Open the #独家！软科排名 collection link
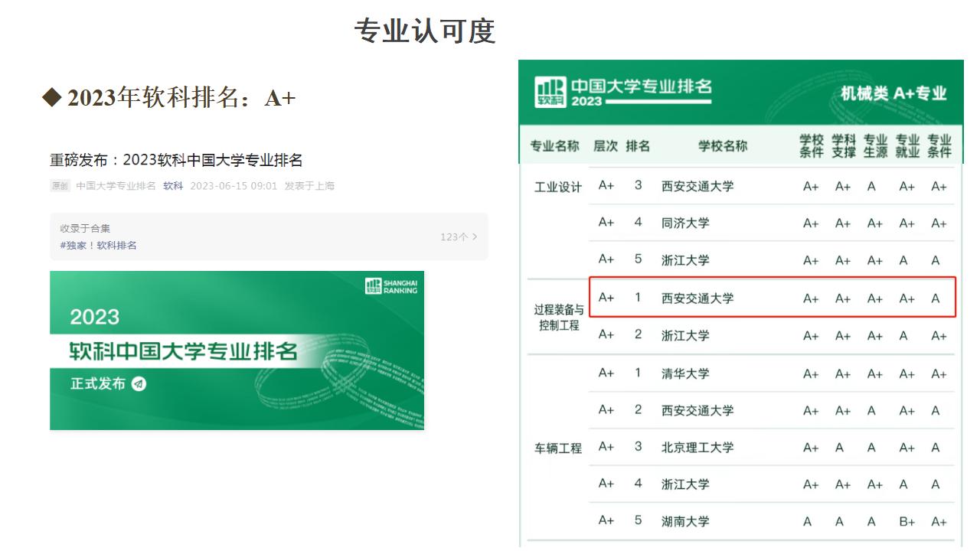 click(x=99, y=245)
